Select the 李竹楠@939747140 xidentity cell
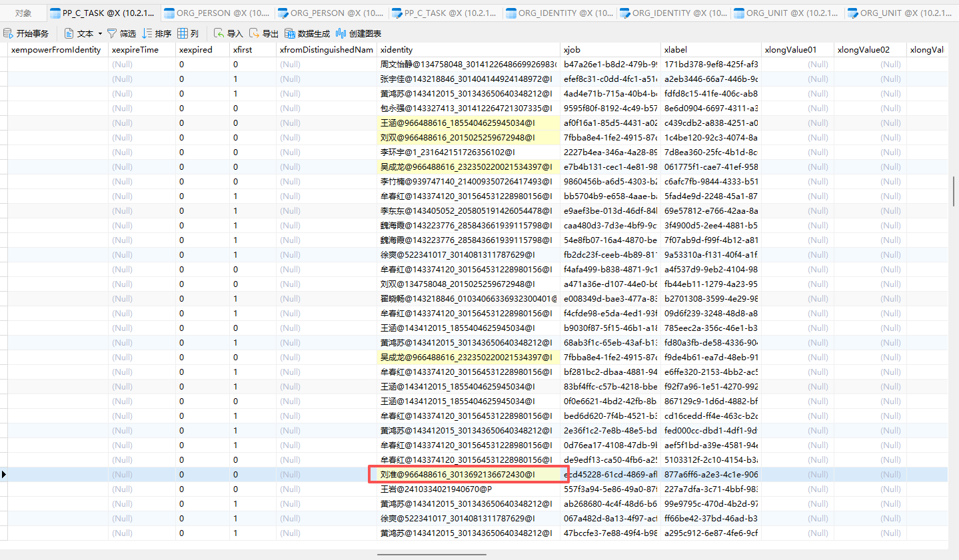This screenshot has height=560, width=959. pyautogui.click(x=469, y=182)
